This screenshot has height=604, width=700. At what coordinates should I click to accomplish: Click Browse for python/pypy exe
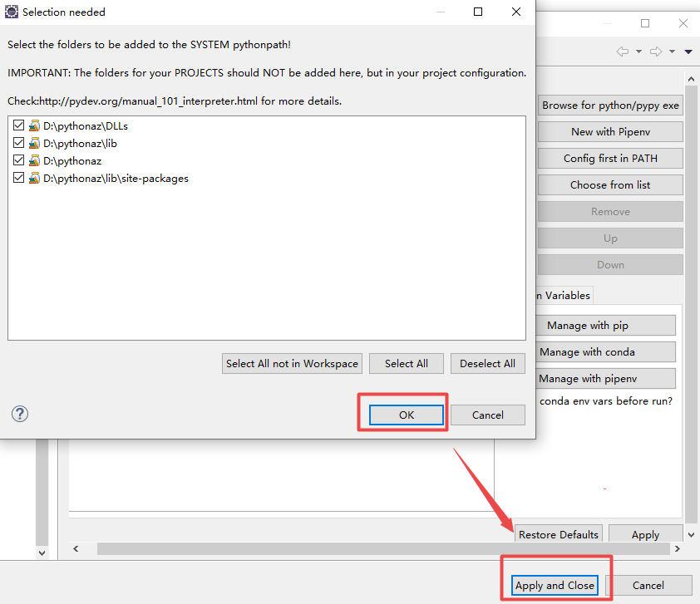tap(610, 106)
